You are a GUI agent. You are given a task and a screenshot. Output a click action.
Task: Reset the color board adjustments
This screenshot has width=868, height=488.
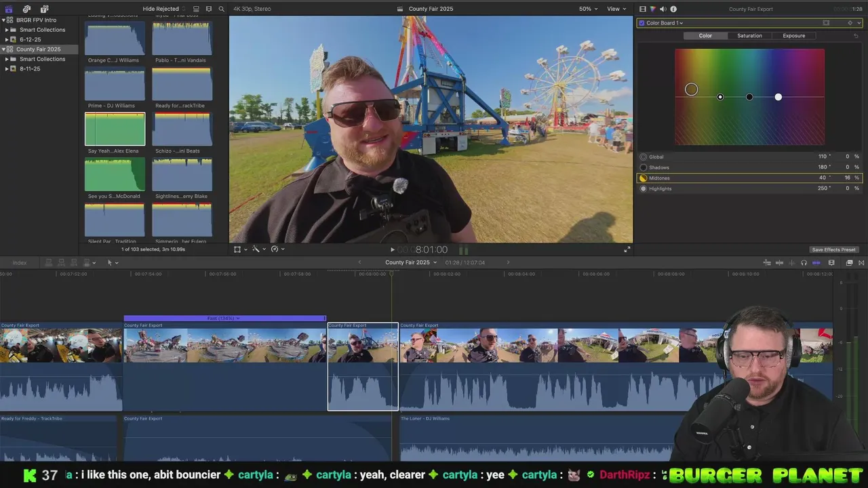point(856,35)
